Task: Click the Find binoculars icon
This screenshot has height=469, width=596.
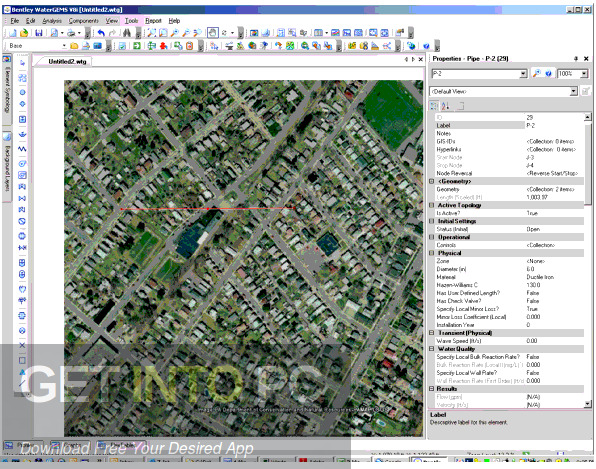Action: coord(127,33)
